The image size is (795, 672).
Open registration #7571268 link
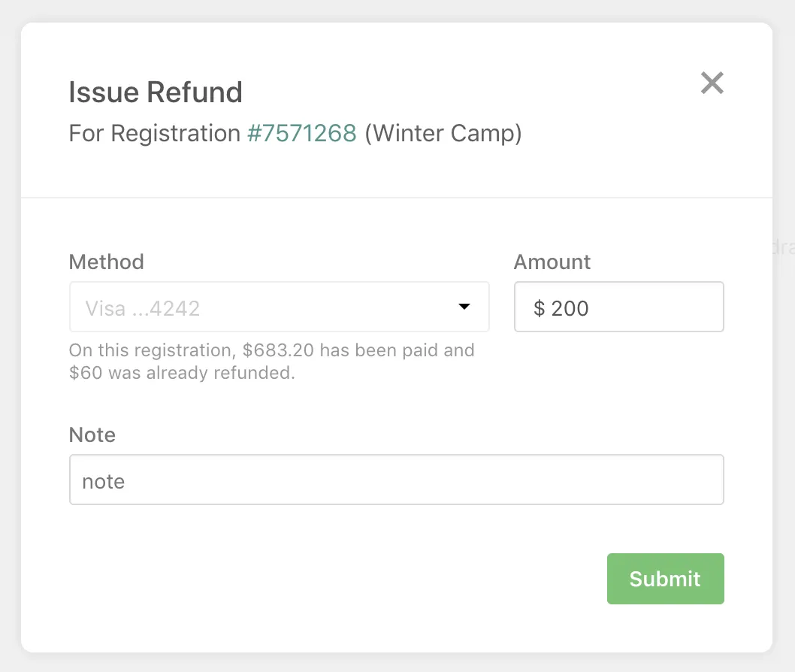tap(301, 133)
